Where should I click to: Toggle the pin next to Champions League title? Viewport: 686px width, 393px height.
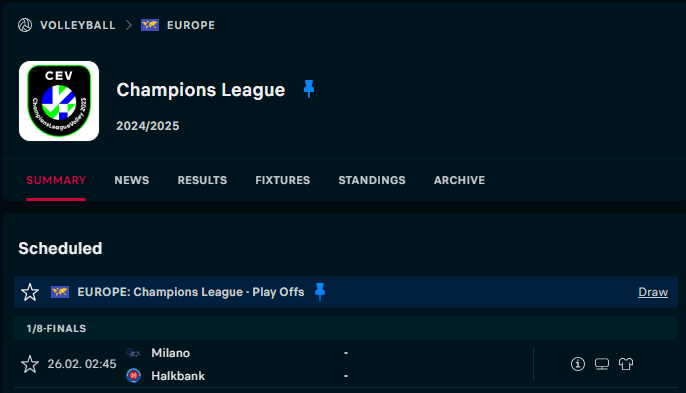[x=309, y=89]
